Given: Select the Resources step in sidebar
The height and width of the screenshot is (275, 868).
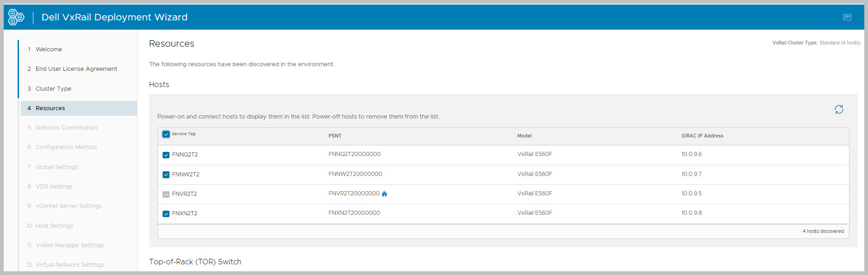Looking at the screenshot, I should click(50, 108).
